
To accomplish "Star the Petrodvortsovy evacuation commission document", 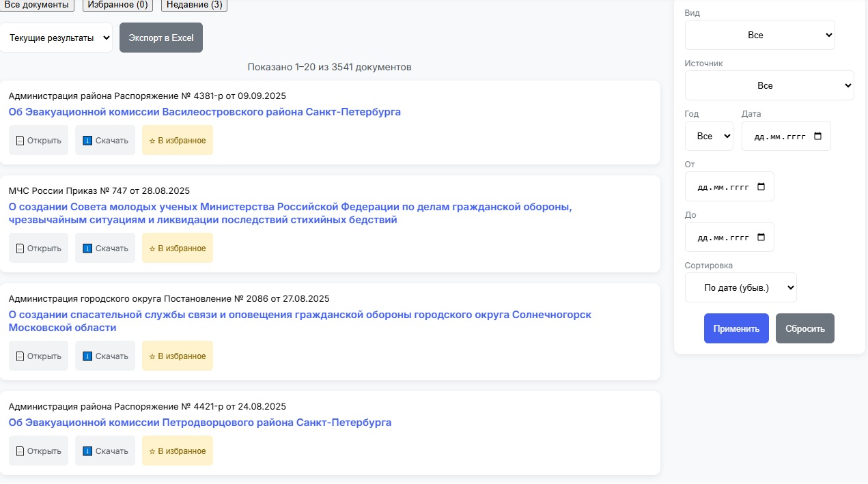I will (178, 451).
